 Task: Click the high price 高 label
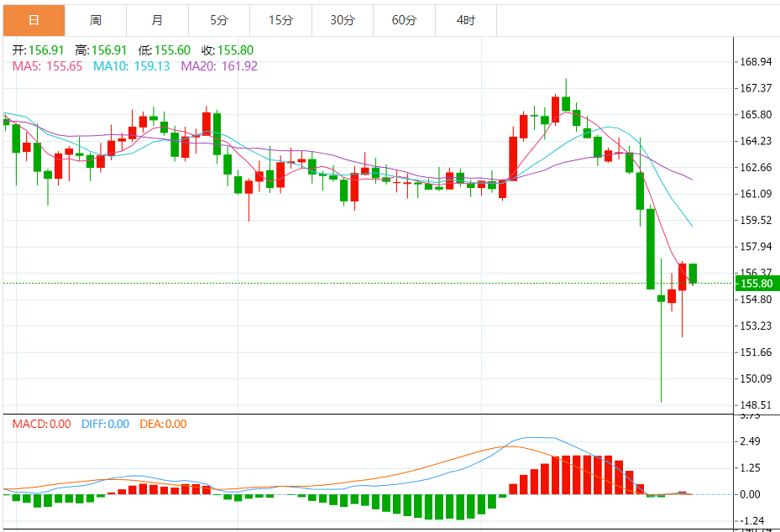click(x=81, y=50)
